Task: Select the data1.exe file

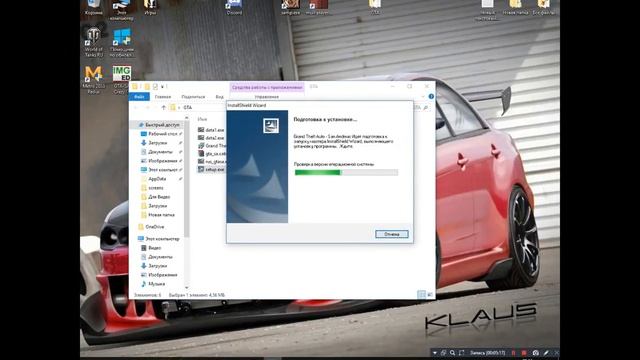Action: tap(211, 130)
